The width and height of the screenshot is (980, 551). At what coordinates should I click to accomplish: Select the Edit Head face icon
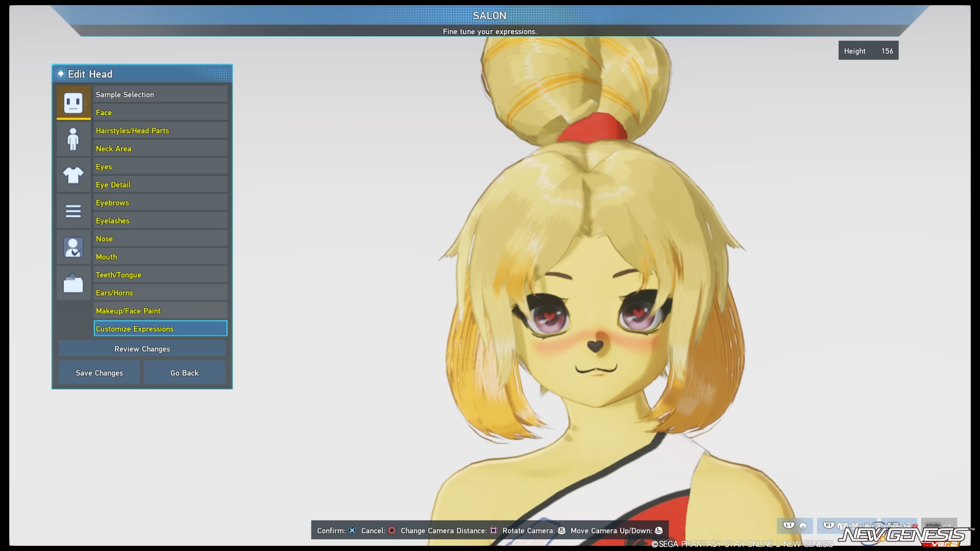point(73,103)
